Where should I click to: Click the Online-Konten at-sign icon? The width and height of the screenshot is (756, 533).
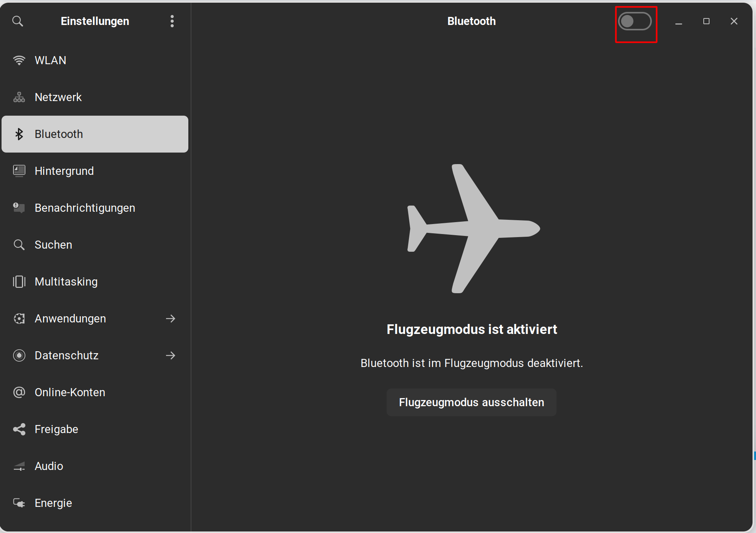point(19,392)
